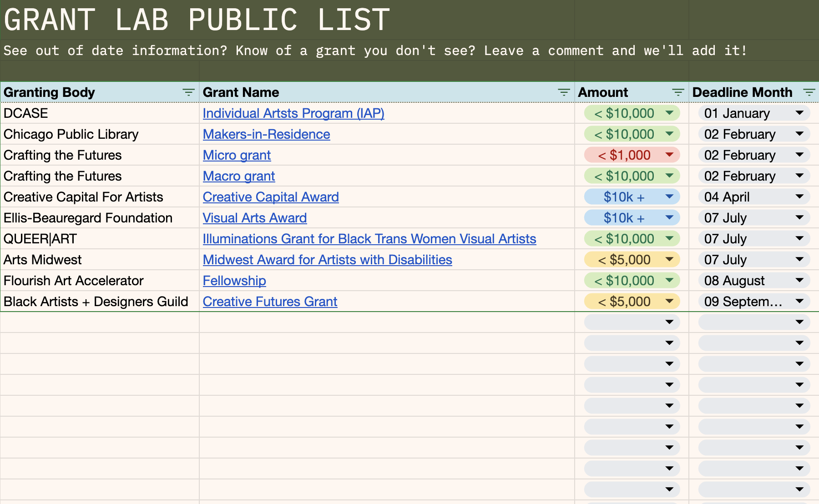
Task: Click the Visual Arts Award link
Action: click(254, 217)
